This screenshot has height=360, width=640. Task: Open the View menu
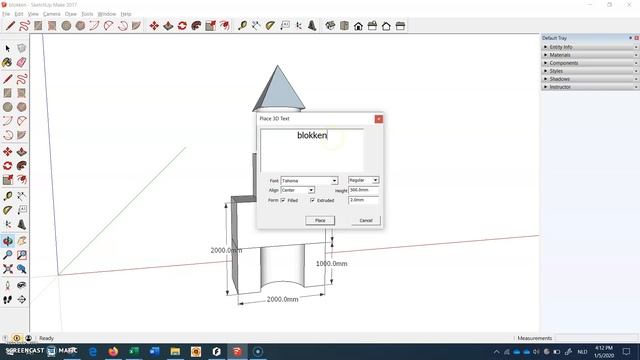33,14
